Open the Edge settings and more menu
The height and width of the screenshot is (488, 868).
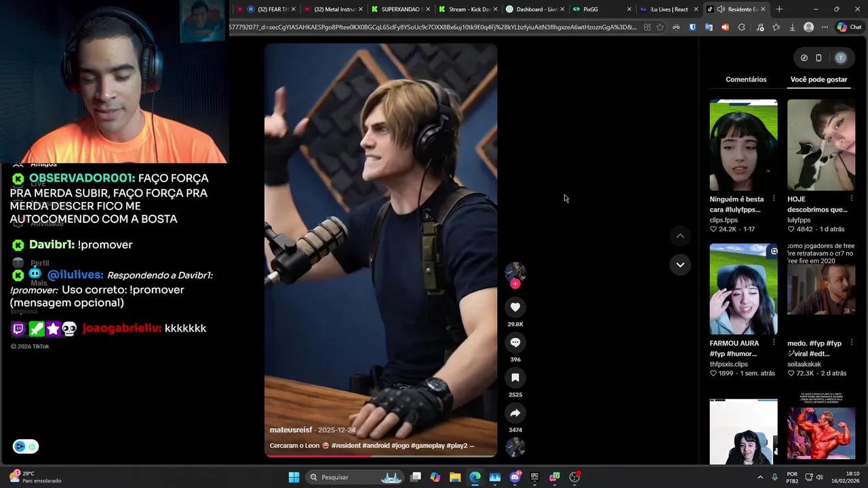click(x=825, y=27)
